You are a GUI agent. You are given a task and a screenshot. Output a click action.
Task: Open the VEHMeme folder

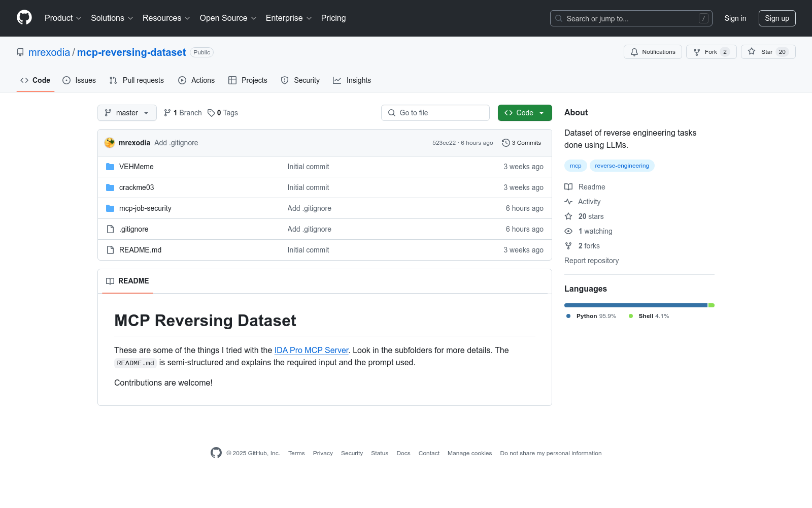137,167
